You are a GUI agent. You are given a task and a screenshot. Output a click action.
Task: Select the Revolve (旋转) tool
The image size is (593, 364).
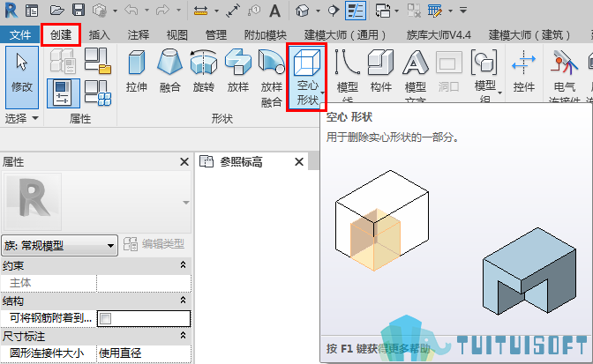[x=204, y=71]
